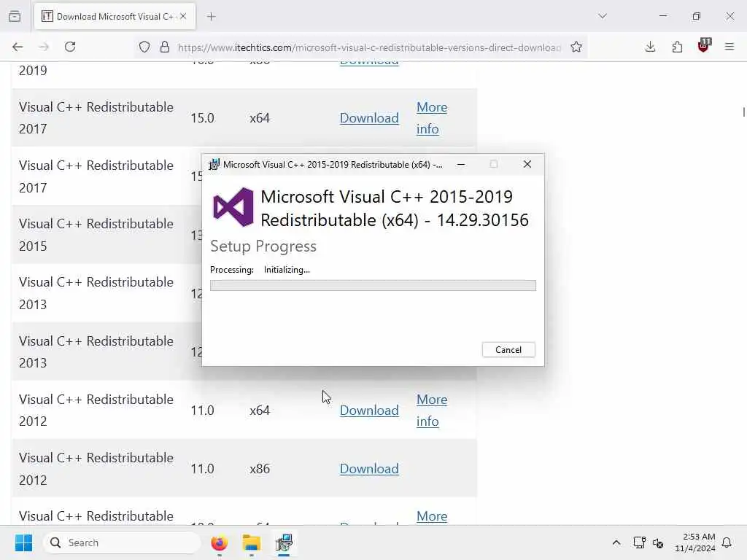Viewport: 747px width, 560px height.
Task: Select the installer icon in the taskbar
Action: click(x=284, y=542)
